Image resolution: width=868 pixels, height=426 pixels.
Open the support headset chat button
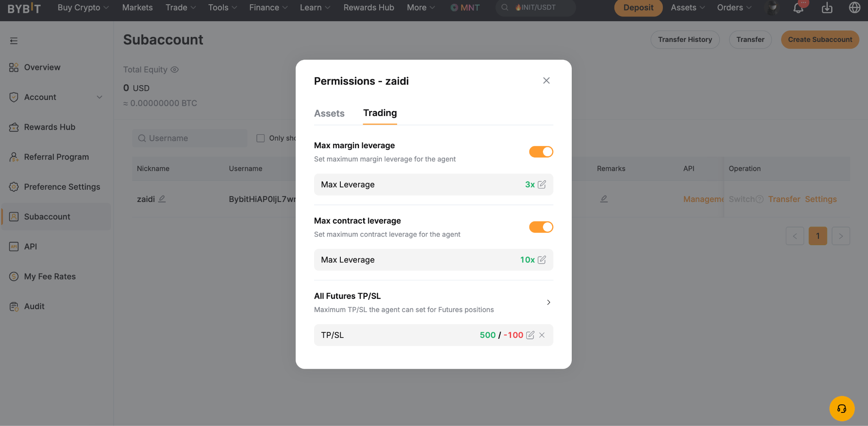coord(842,409)
